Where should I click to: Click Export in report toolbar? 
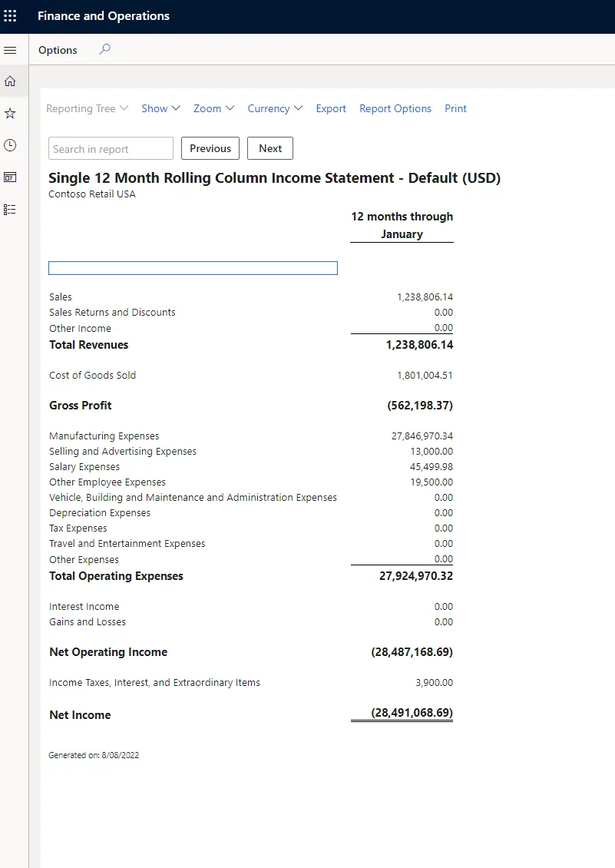pyautogui.click(x=331, y=108)
